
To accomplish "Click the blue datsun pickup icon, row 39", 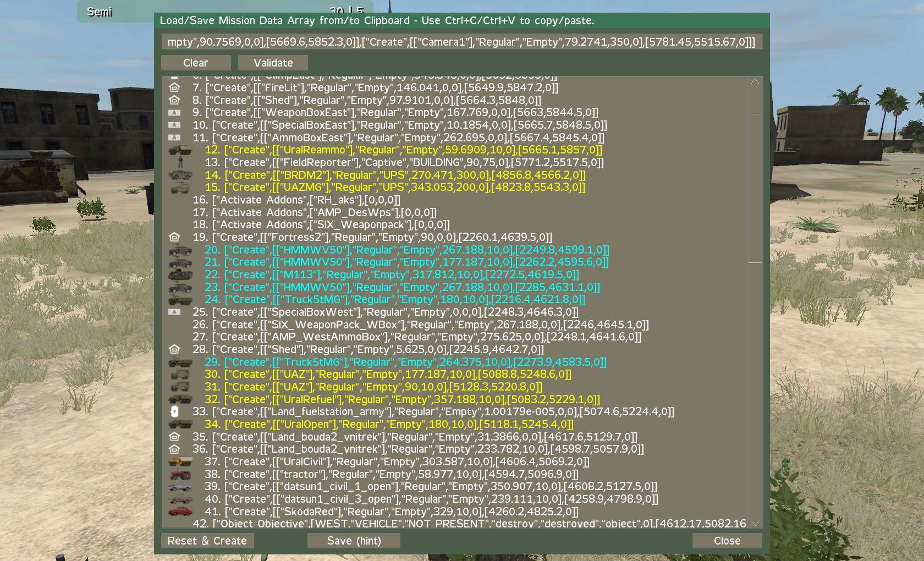I will coord(180,487).
